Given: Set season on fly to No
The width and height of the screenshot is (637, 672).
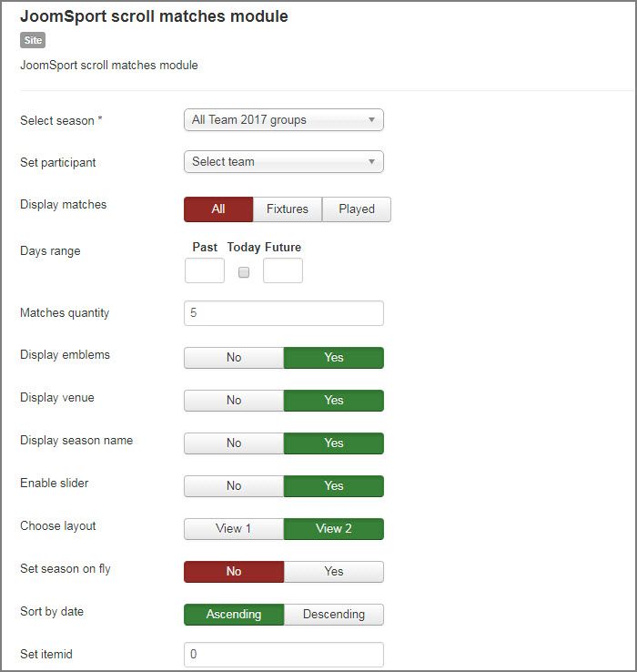Looking at the screenshot, I should point(234,572).
